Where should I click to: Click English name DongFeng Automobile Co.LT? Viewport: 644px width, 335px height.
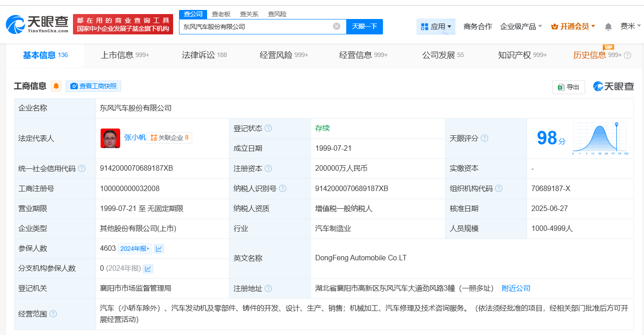[361, 258]
